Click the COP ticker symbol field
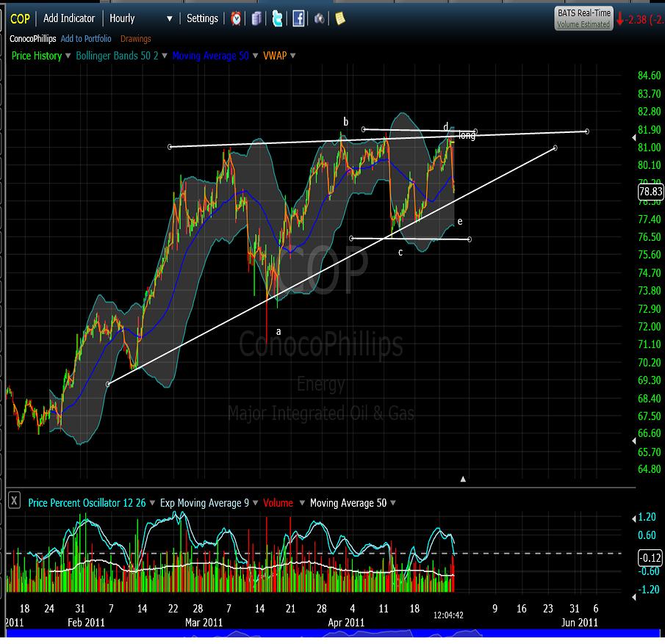 (x=20, y=18)
